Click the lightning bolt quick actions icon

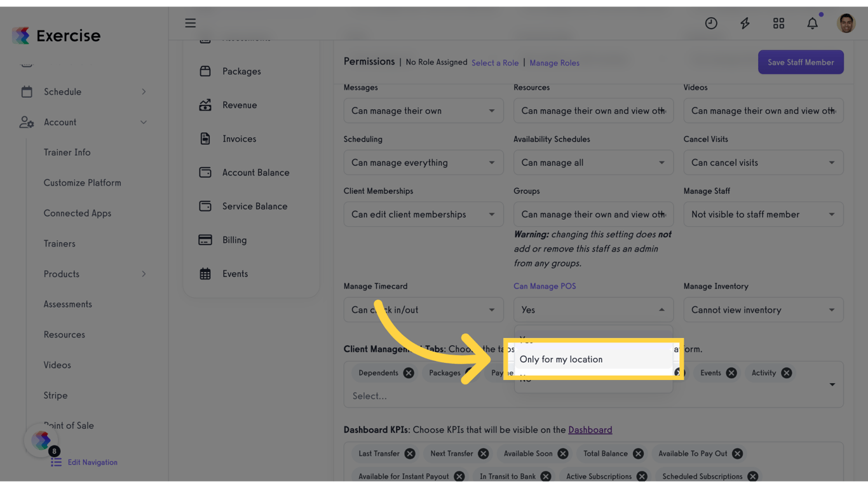tap(745, 24)
